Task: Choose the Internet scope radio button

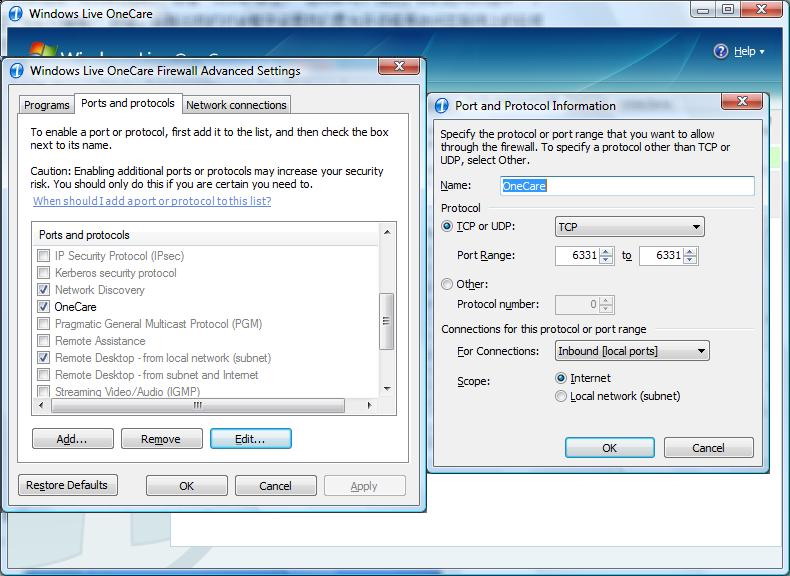Action: click(x=561, y=378)
